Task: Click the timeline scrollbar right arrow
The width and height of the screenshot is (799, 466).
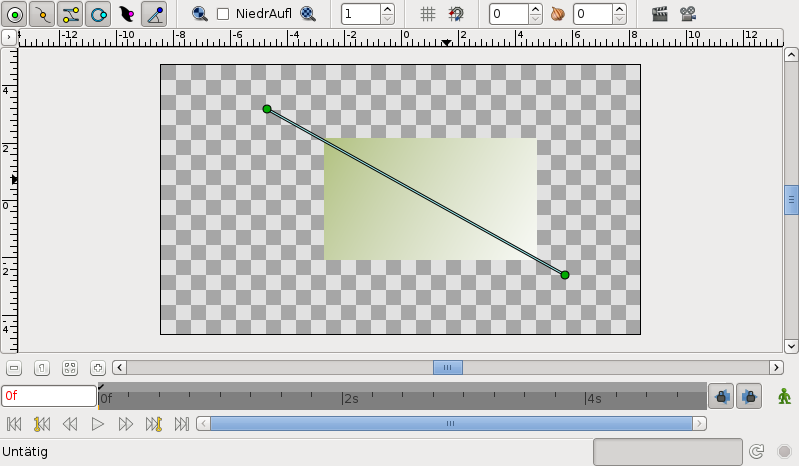Action: coord(700,423)
